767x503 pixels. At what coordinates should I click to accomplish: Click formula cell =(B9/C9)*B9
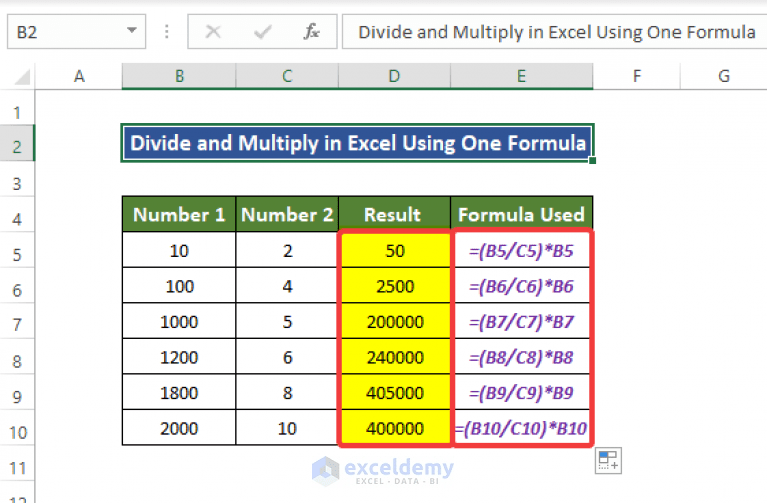521,392
